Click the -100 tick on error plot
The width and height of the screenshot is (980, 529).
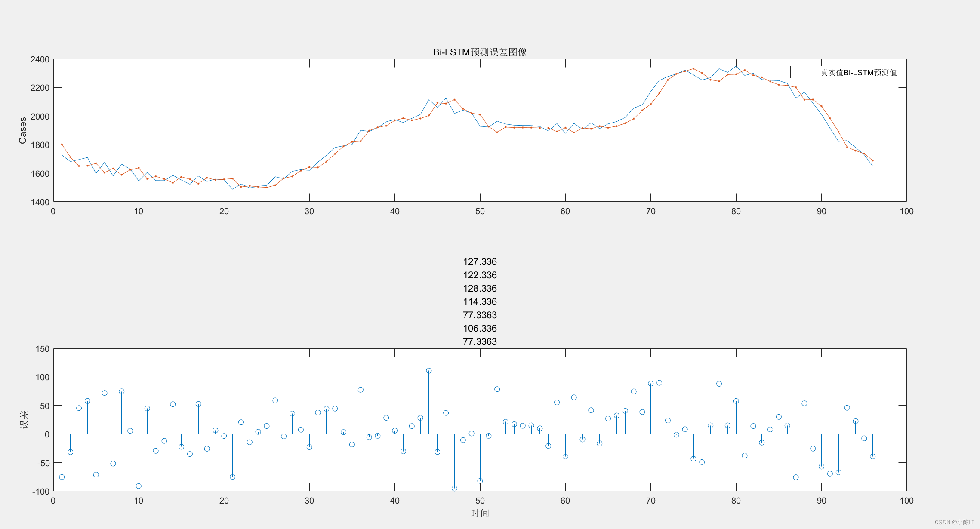point(40,491)
